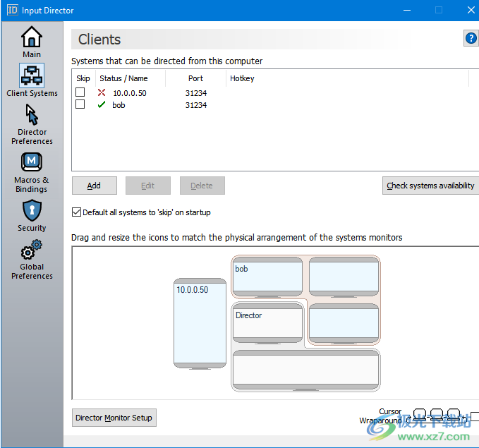479x448 pixels.
Task: Open Director Monitor Setup
Action: pos(114,418)
